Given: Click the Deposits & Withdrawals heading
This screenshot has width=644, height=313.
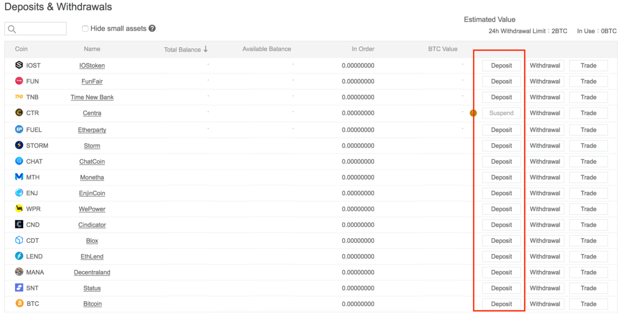Looking at the screenshot, I should click(58, 7).
